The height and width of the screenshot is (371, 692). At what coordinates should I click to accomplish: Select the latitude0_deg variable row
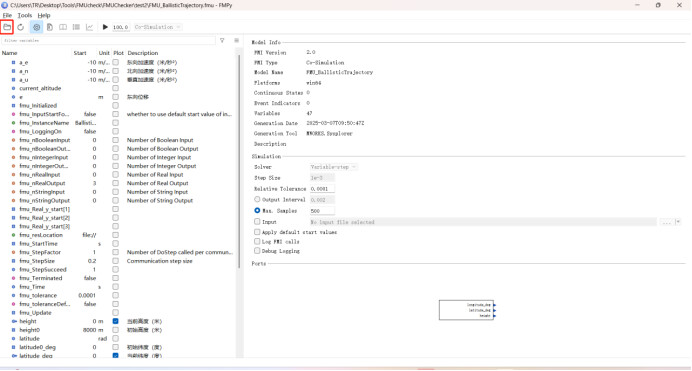(x=117, y=347)
